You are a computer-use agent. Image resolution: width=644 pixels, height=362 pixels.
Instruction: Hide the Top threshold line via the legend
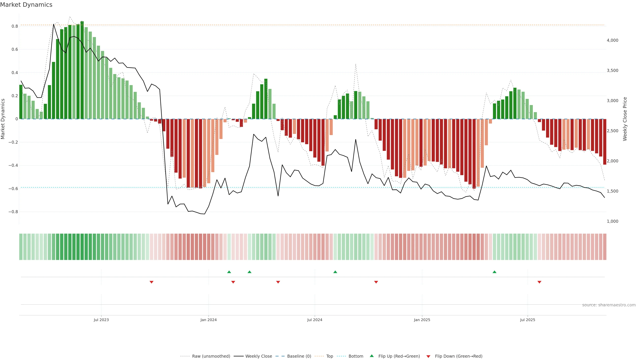[330, 356]
